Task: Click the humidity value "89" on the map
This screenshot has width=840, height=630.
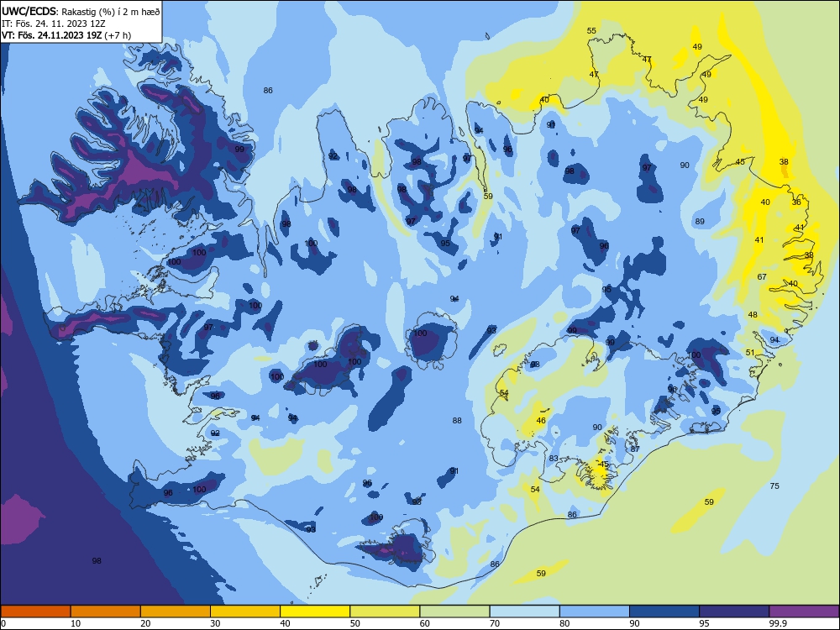Action: coord(700,221)
